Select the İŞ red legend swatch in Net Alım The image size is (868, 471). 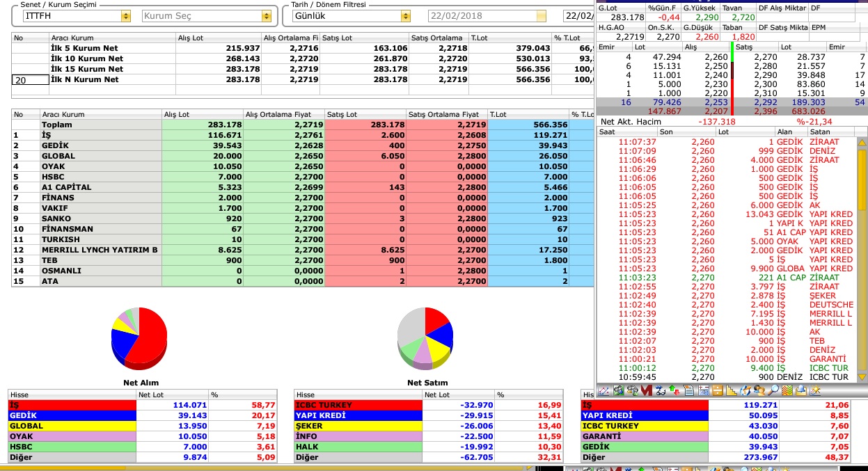tap(72, 405)
